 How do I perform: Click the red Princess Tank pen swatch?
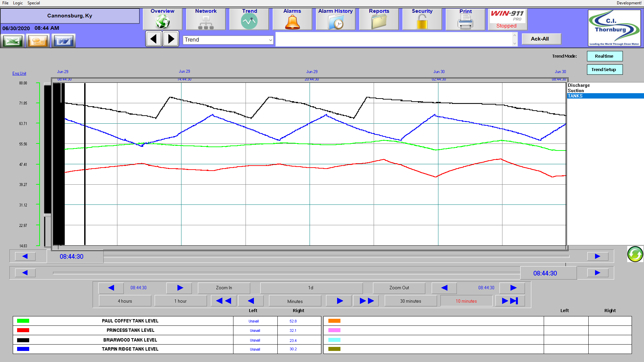pyautogui.click(x=23, y=330)
